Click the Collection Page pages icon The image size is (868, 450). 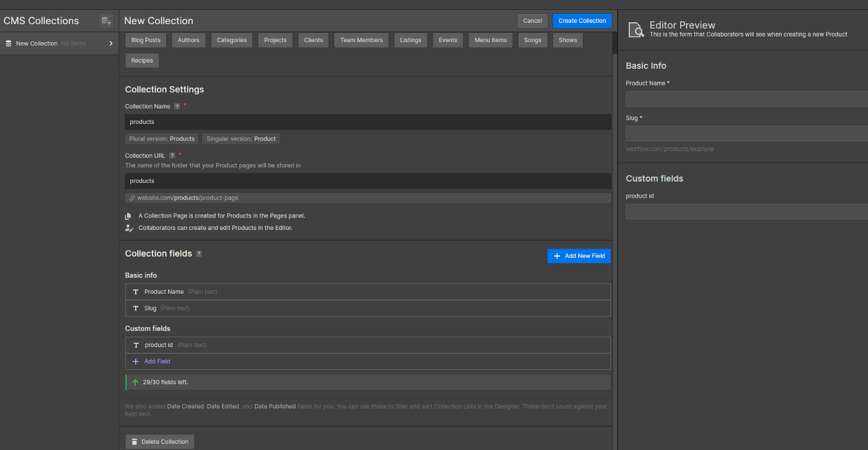click(128, 216)
